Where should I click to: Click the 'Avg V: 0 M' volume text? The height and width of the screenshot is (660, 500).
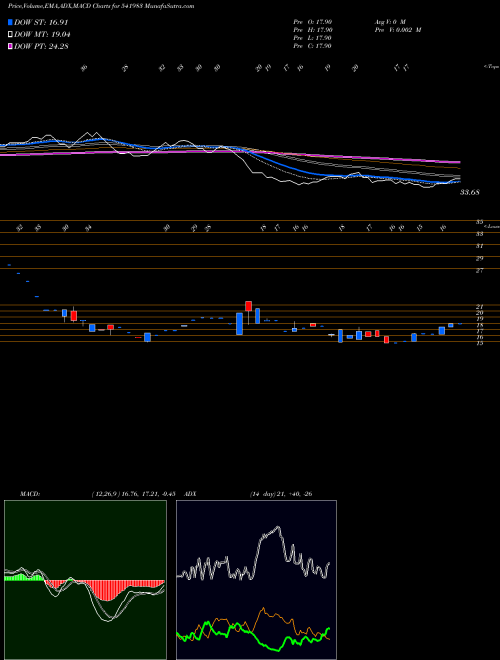point(389,22)
